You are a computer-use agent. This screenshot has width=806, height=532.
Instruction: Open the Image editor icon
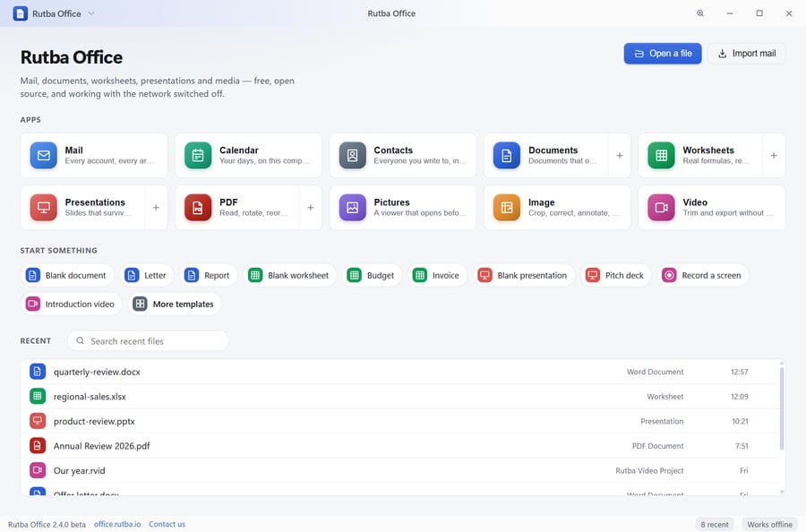click(x=507, y=208)
